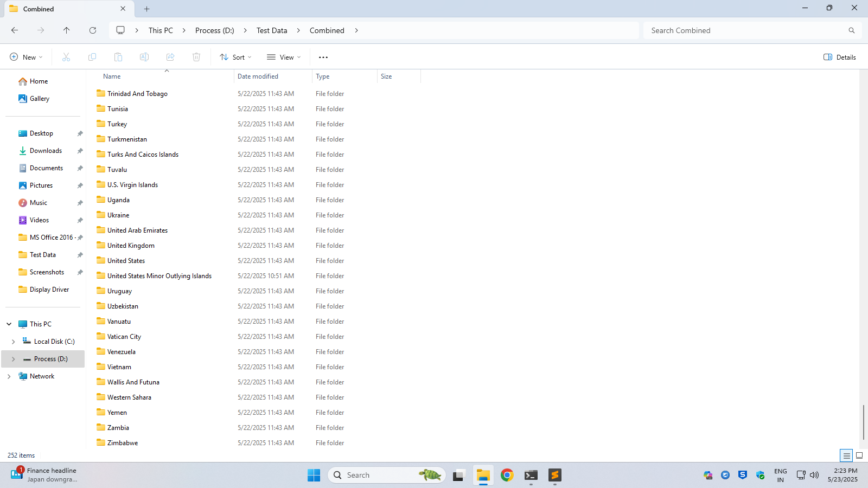Select United States Minor Outlying Islands folder

click(x=159, y=276)
